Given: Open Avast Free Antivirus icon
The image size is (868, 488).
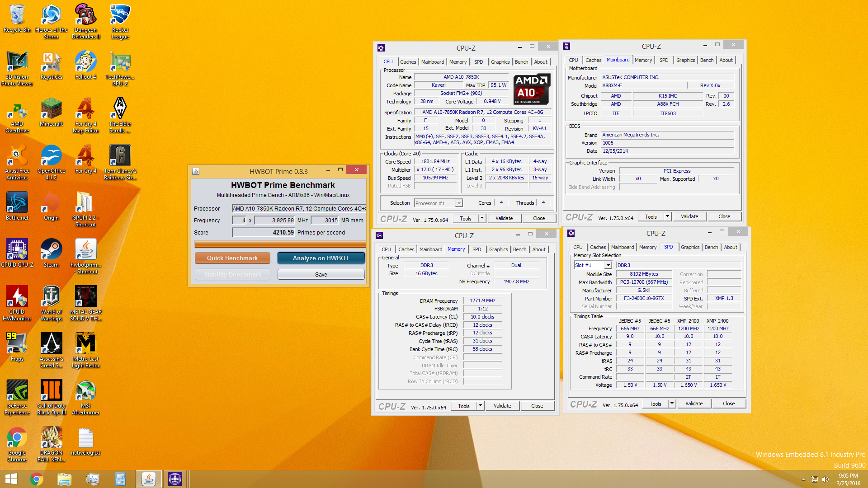Looking at the screenshot, I should (17, 163).
